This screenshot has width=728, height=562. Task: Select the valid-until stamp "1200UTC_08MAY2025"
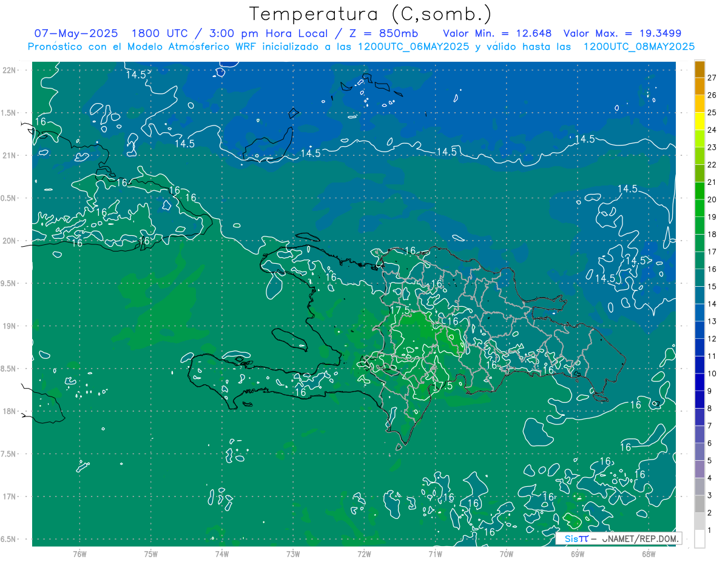[x=639, y=47]
